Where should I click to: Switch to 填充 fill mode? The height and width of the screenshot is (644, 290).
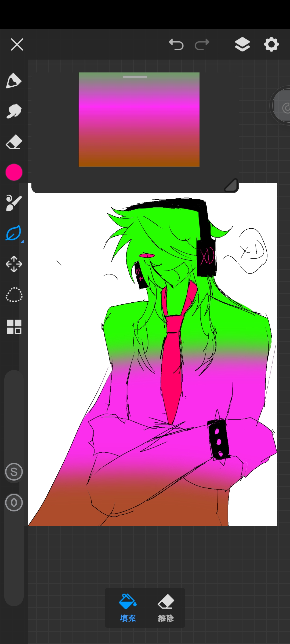tap(128, 608)
